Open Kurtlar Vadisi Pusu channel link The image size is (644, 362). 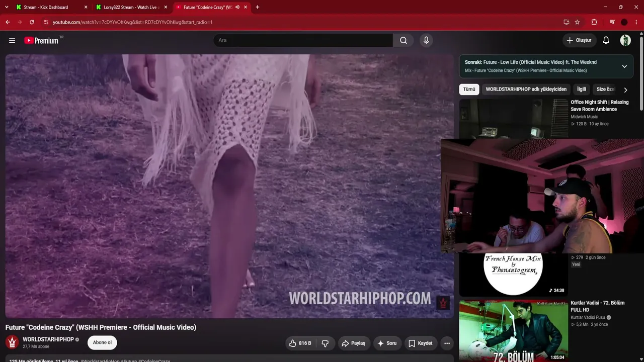(x=588, y=317)
